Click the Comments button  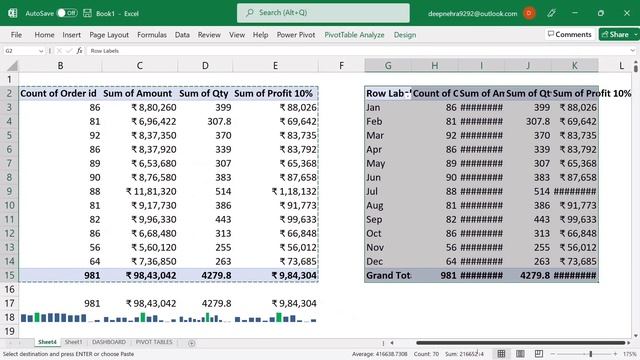point(569,34)
